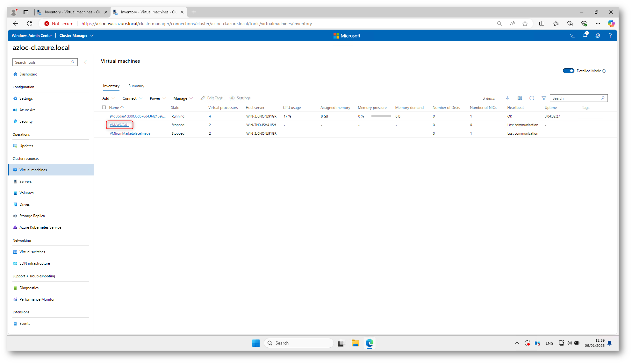Viewport: 632px width, 364px height.
Task: Open the Cluster Manager dropdown
Action: (76, 36)
